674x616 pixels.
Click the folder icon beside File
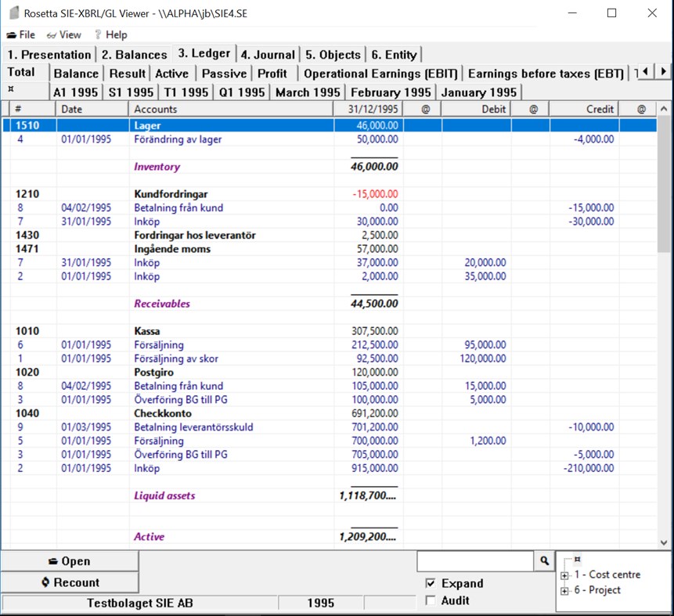[x=11, y=34]
